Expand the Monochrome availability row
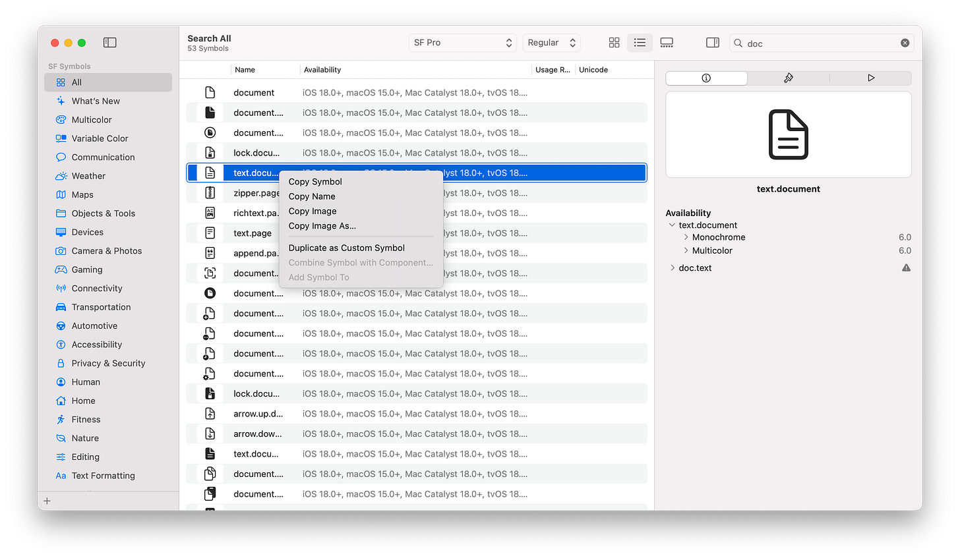This screenshot has width=960, height=560. tap(686, 237)
